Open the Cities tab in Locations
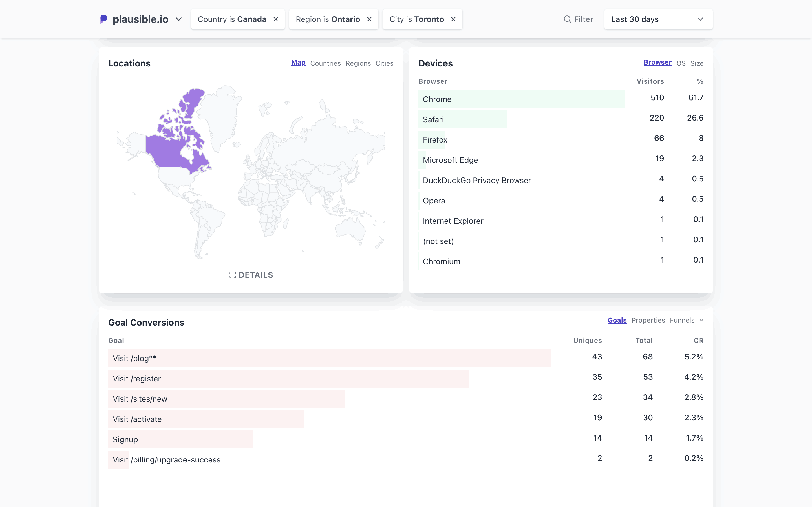 click(x=384, y=63)
